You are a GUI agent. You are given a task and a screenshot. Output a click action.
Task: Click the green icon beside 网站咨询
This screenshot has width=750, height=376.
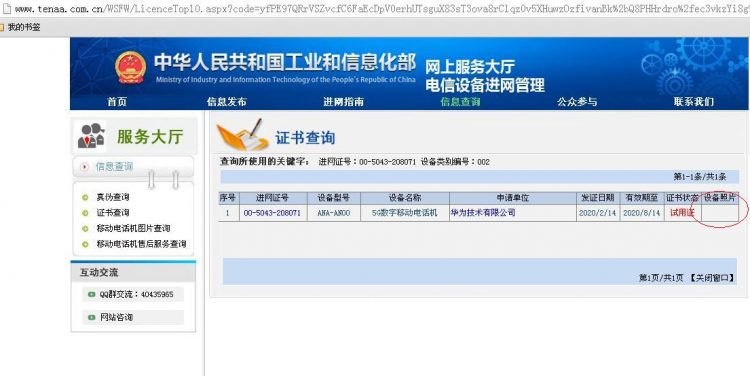[91, 317]
